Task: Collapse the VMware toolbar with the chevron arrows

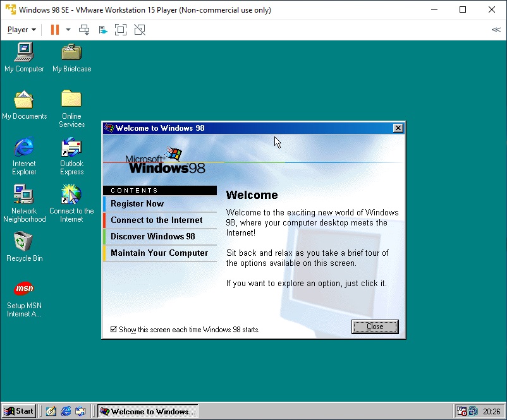Action: (496, 30)
